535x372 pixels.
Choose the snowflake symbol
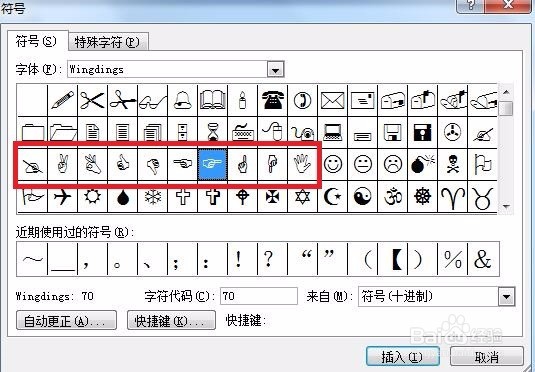153,197
